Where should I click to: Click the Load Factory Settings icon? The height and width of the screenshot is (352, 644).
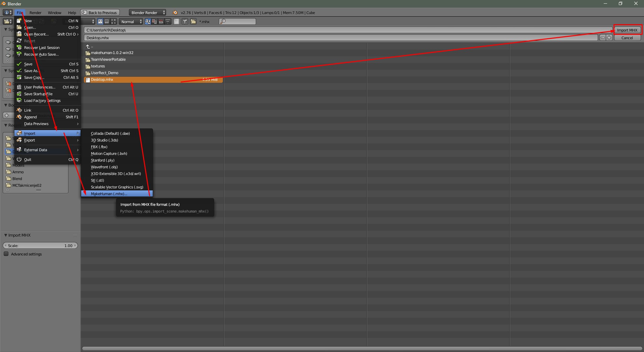click(19, 101)
